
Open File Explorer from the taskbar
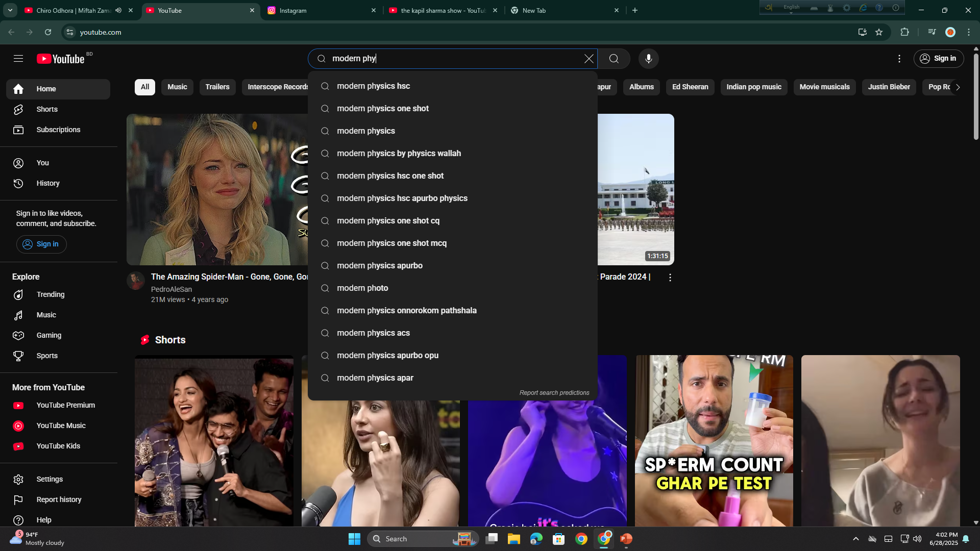[x=513, y=539]
